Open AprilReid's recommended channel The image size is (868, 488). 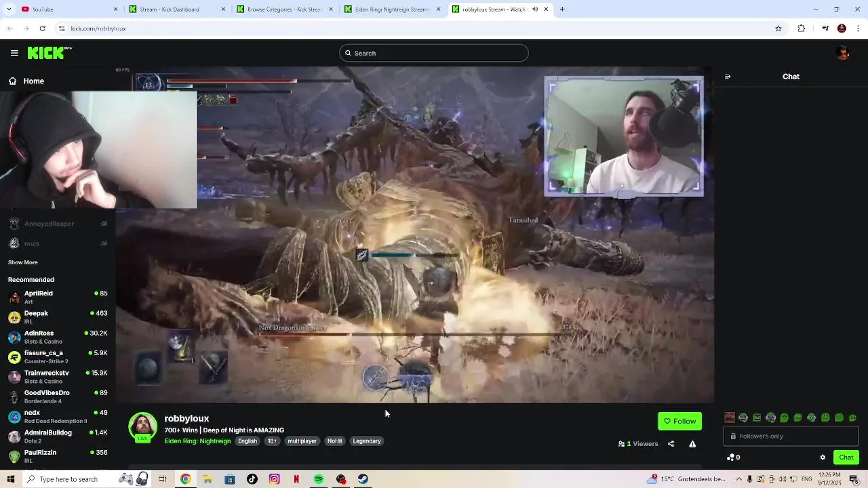58,297
